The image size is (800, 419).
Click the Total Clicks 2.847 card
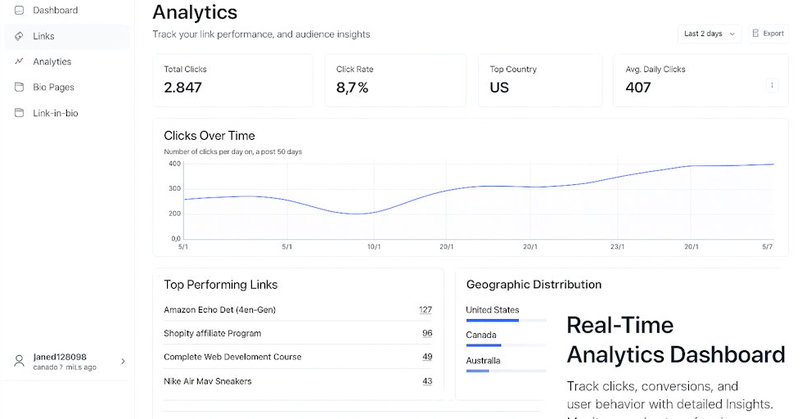233,80
